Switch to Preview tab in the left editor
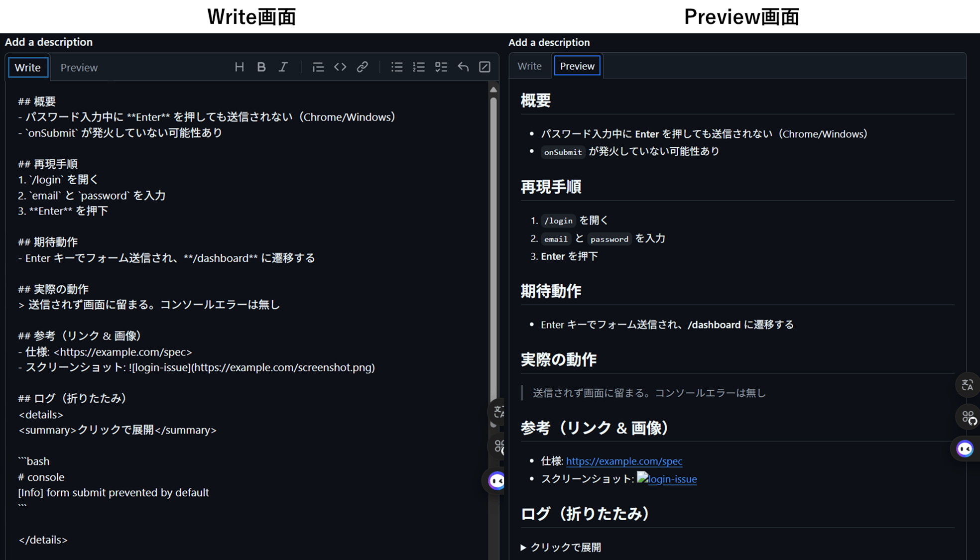The width and height of the screenshot is (980, 560). pyautogui.click(x=79, y=68)
